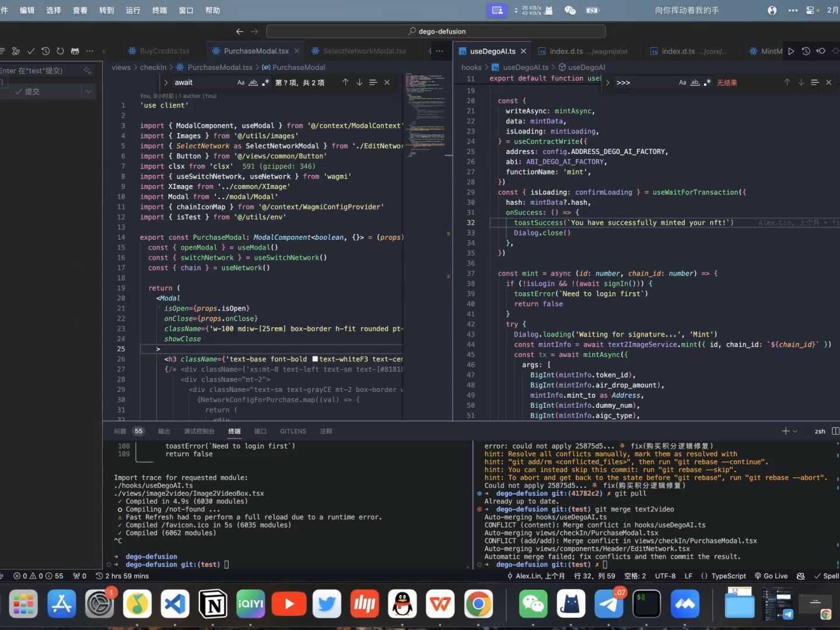Open Notion from the Dock
Viewport: 840px width, 630px height.
coord(213,604)
